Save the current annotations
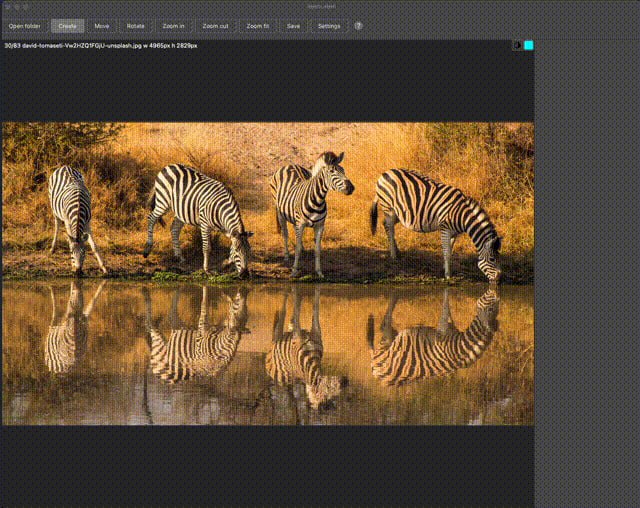 pos(293,26)
